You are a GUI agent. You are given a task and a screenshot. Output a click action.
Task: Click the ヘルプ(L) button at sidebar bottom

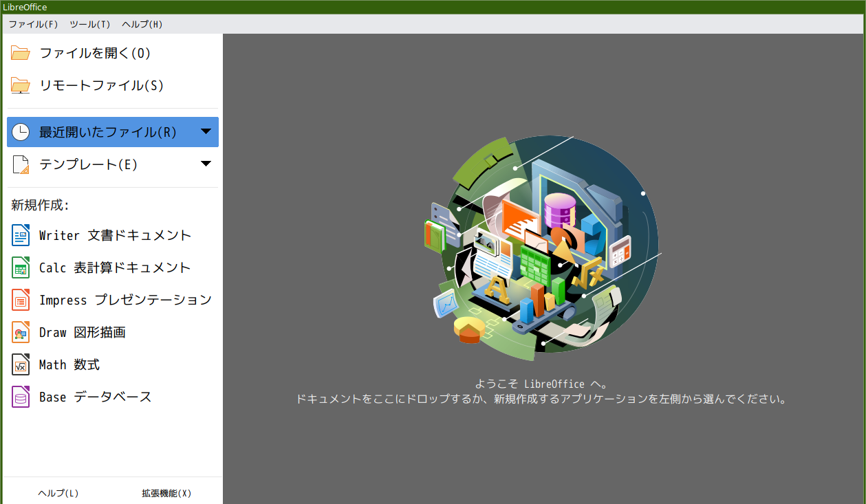click(58, 493)
